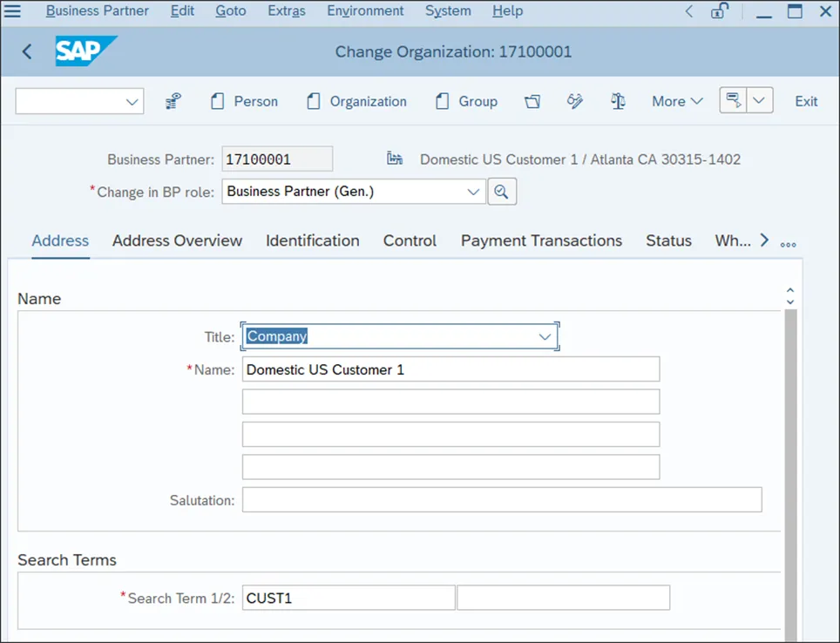
Task: Click the Organization document icon
Action: click(x=314, y=101)
